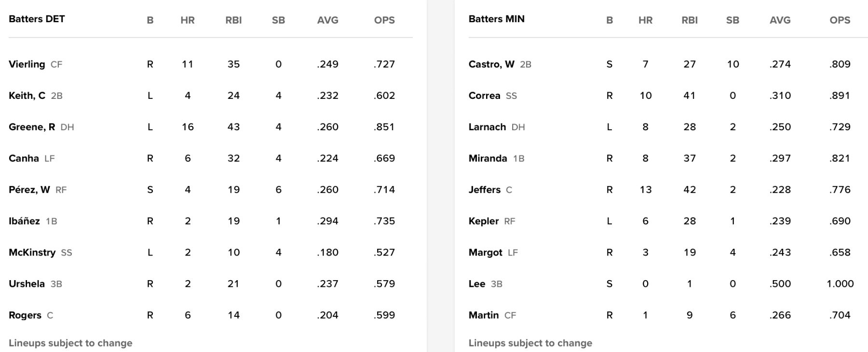Click Miranda player name
This screenshot has width=868, height=352.
tap(488, 158)
